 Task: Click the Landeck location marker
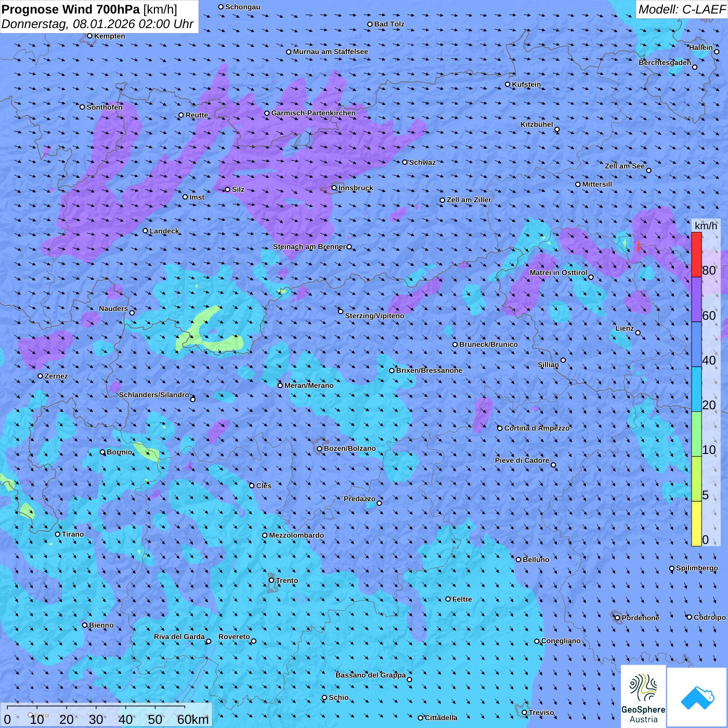point(145,231)
